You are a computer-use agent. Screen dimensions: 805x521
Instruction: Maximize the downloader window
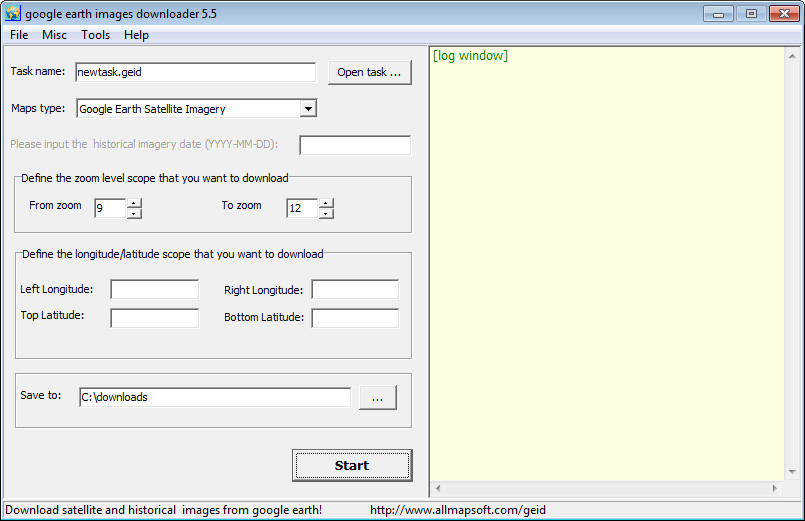tap(751, 14)
